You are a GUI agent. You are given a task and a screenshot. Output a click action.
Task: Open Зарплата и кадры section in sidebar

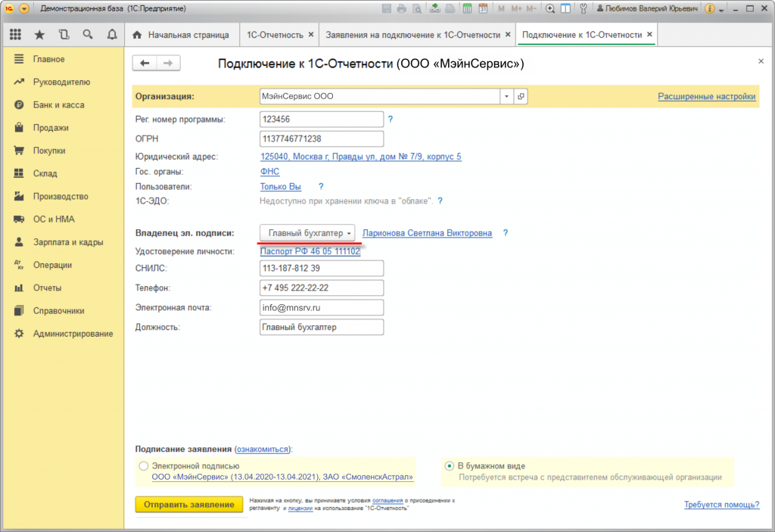(x=67, y=242)
